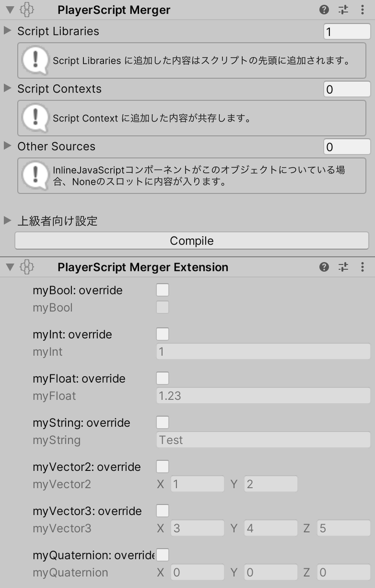Enable myBool: override checkbox
375x588 pixels.
click(163, 290)
